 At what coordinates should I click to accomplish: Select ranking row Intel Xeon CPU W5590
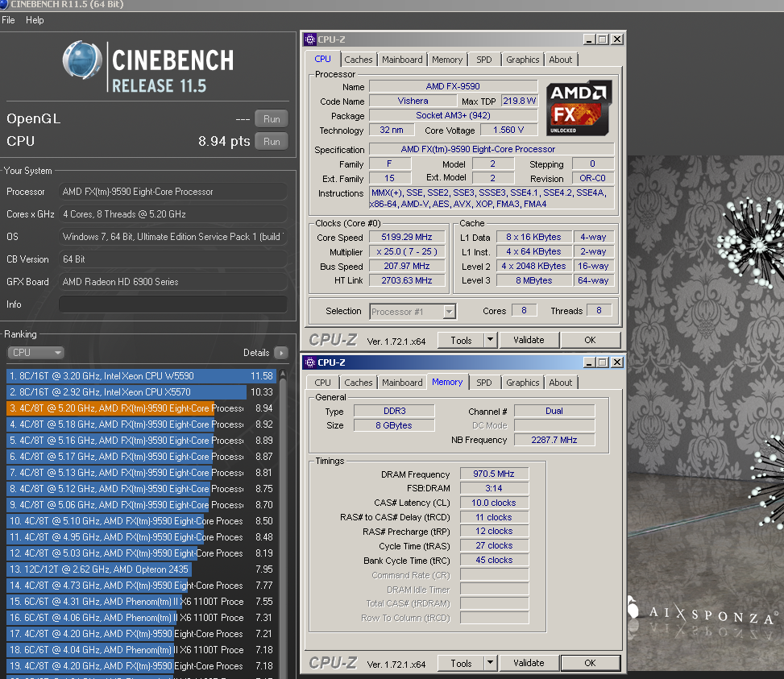pos(140,375)
